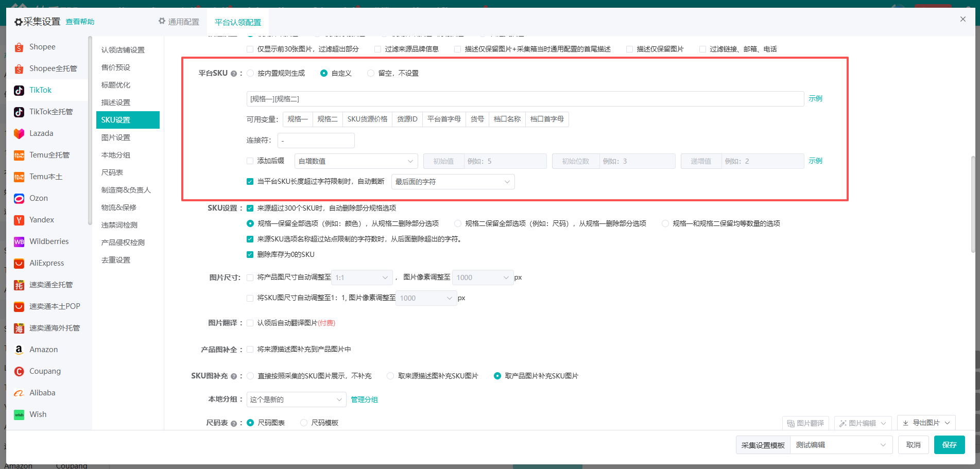Click the Wildberries WB icon
Screen dimensions: 980x469
[19, 241]
